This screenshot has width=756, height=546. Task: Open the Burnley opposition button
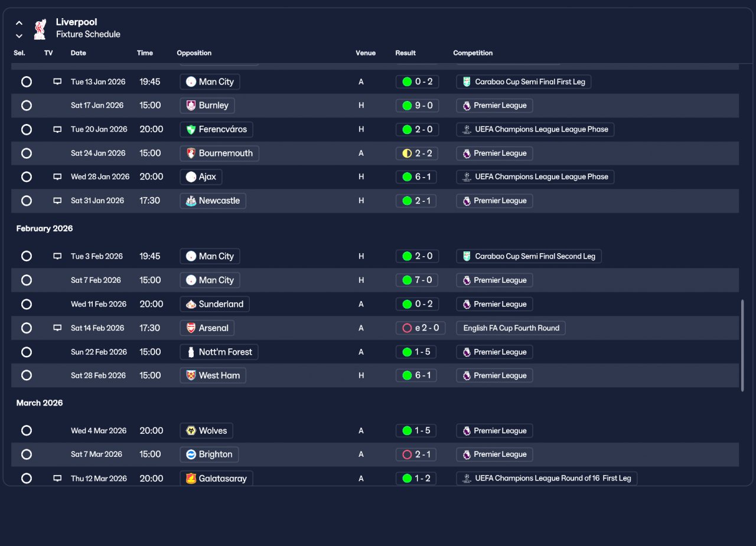207,106
